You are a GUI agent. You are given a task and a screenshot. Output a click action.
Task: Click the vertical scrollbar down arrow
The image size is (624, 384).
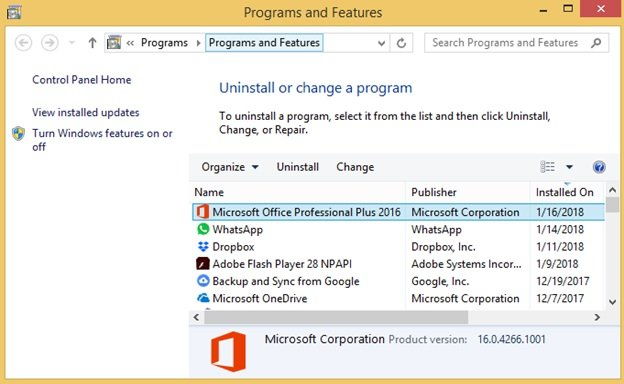(612, 302)
